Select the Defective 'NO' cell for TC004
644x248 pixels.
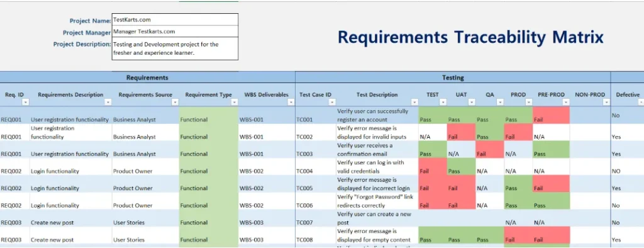(x=627, y=167)
